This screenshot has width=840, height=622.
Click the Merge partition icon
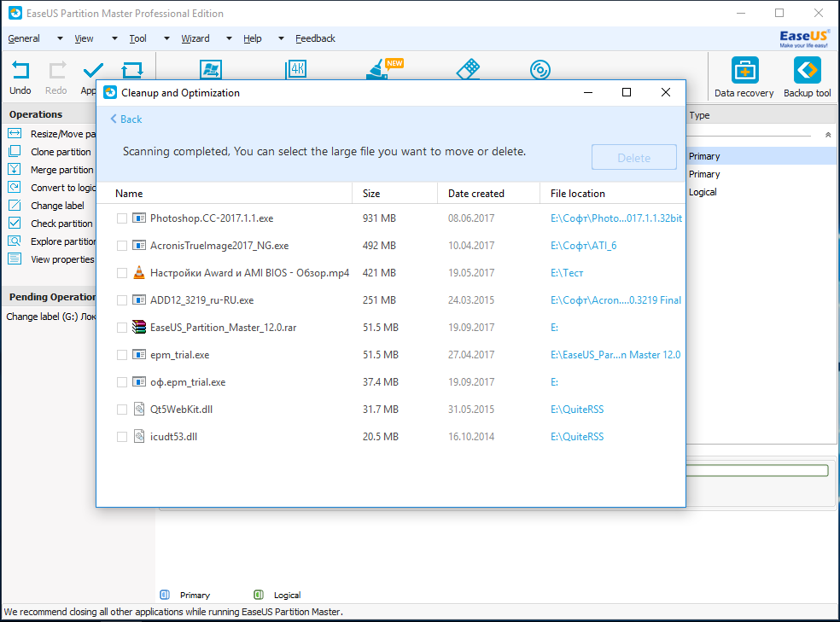15,169
